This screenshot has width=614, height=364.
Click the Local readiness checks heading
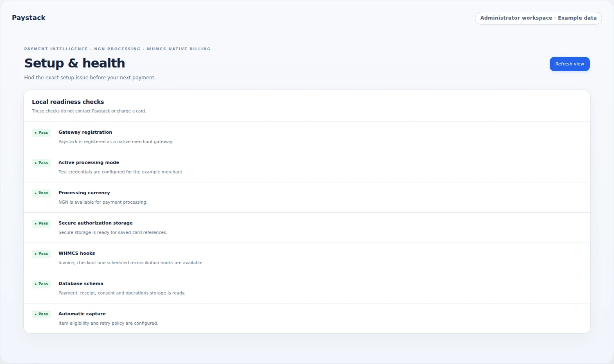[68, 102]
